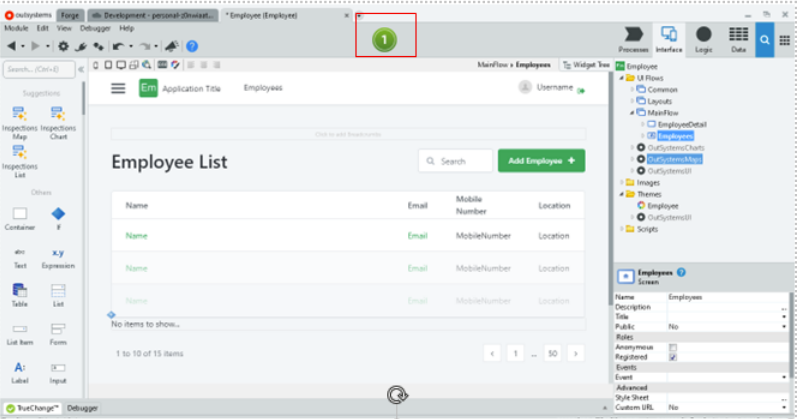
Task: Open the View menu
Action: [64, 28]
